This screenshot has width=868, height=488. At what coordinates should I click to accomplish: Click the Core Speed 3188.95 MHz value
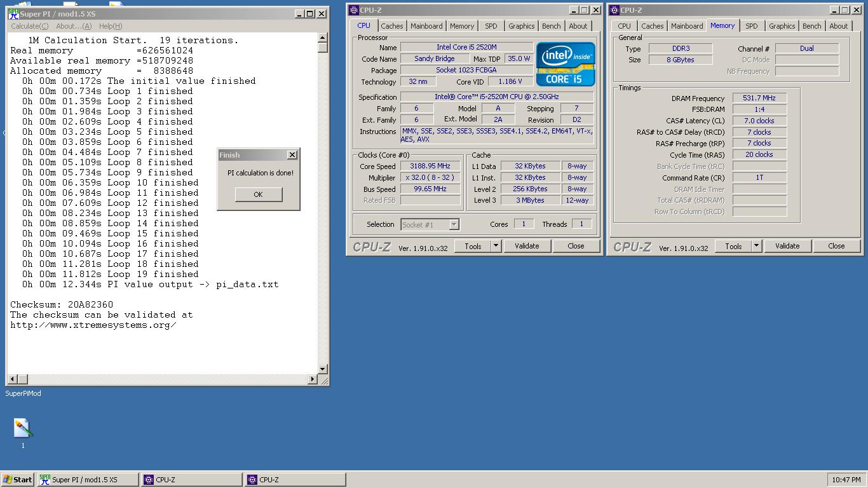click(x=430, y=166)
